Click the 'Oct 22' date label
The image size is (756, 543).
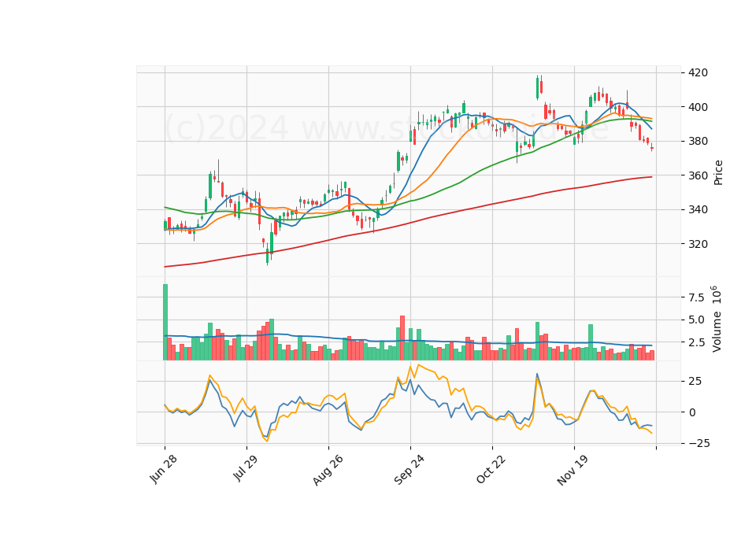[491, 469]
